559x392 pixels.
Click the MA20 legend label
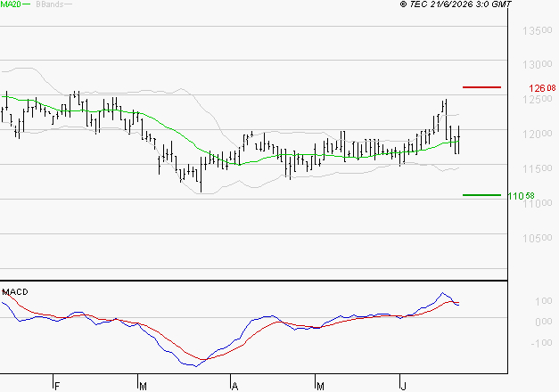[11, 4]
